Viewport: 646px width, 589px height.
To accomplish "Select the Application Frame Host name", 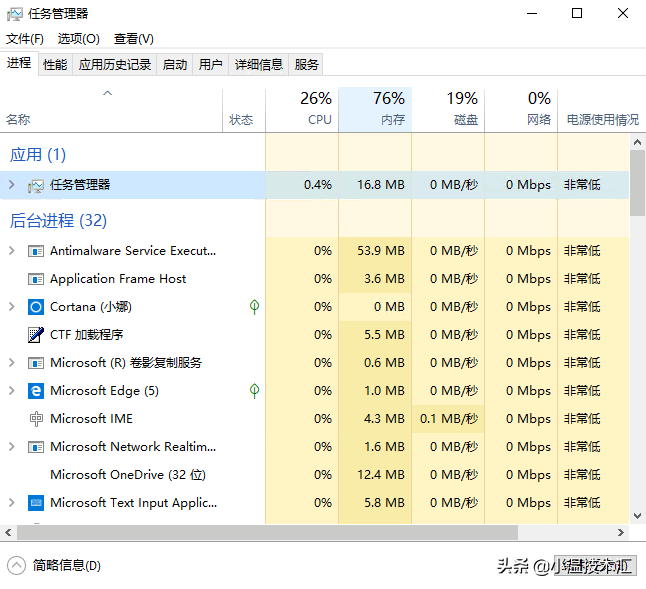I will coord(118,279).
